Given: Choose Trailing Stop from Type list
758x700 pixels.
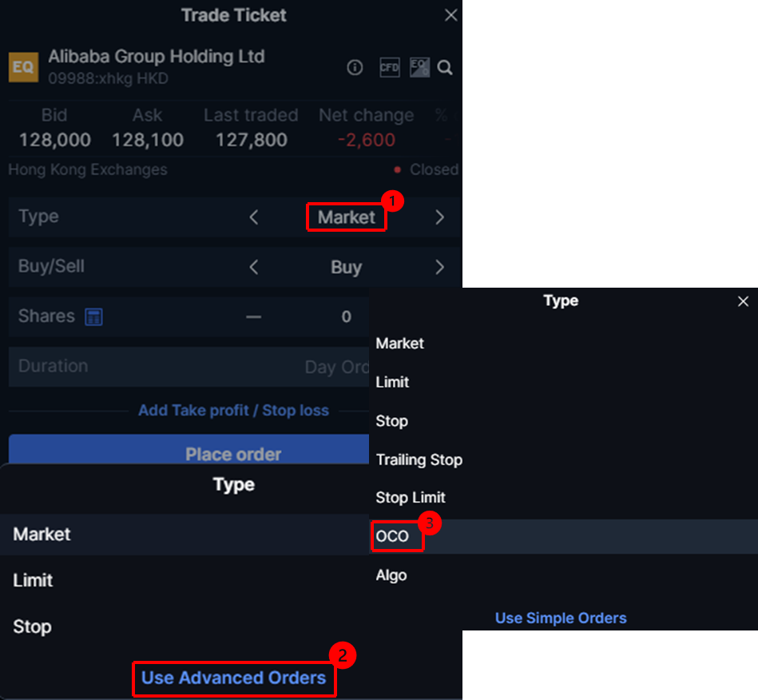Looking at the screenshot, I should (419, 459).
